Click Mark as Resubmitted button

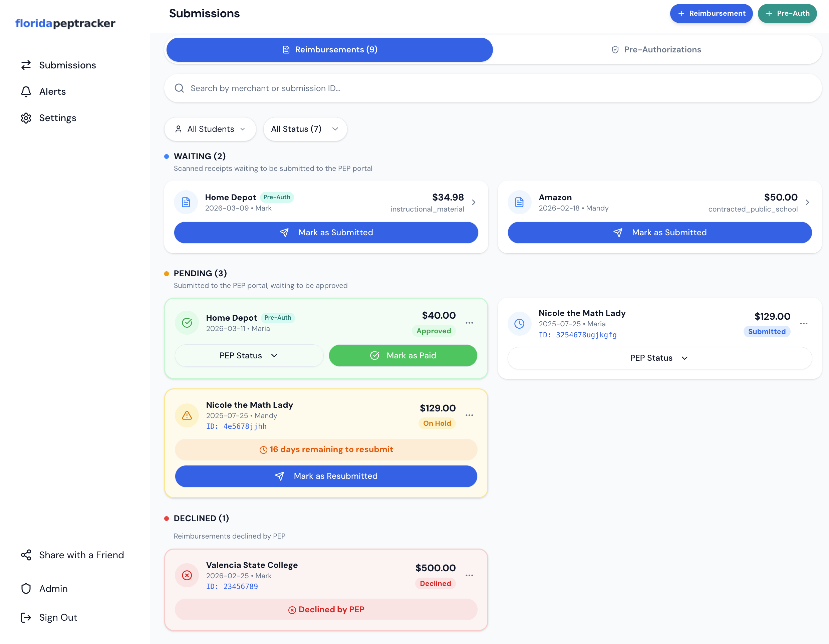click(326, 476)
